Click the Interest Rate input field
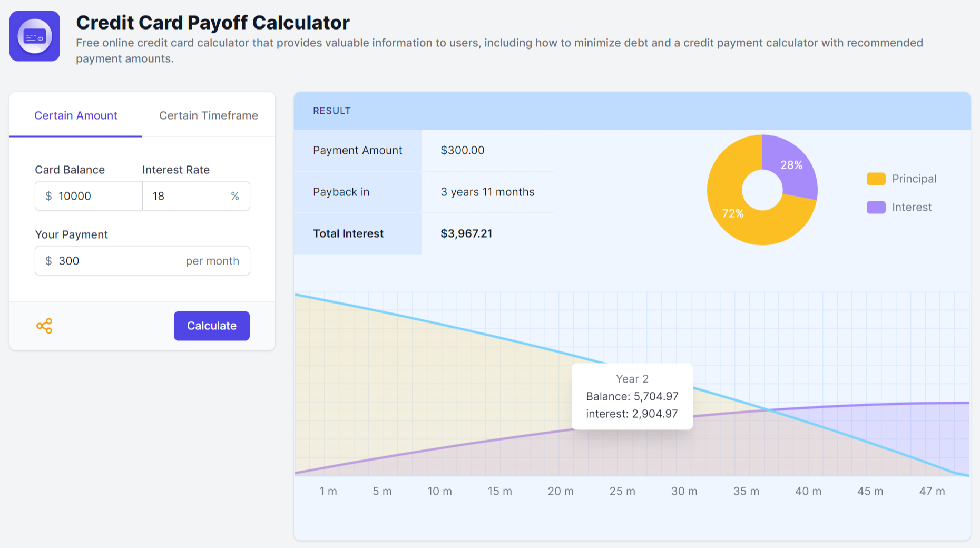 (187, 196)
